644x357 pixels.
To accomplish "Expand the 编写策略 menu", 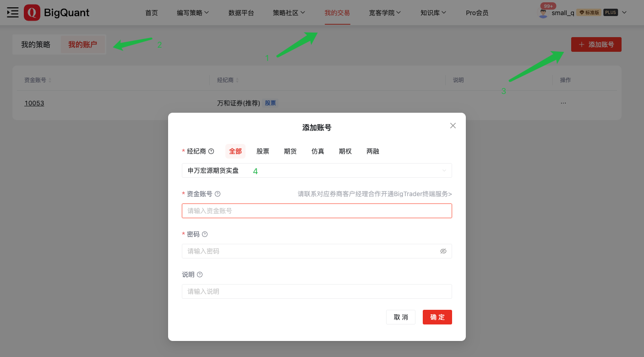I will tap(193, 13).
